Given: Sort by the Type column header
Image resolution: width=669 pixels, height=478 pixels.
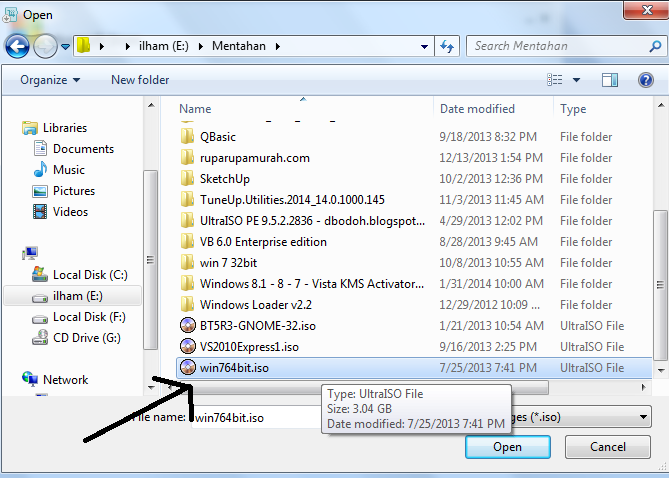Looking at the screenshot, I should (573, 109).
